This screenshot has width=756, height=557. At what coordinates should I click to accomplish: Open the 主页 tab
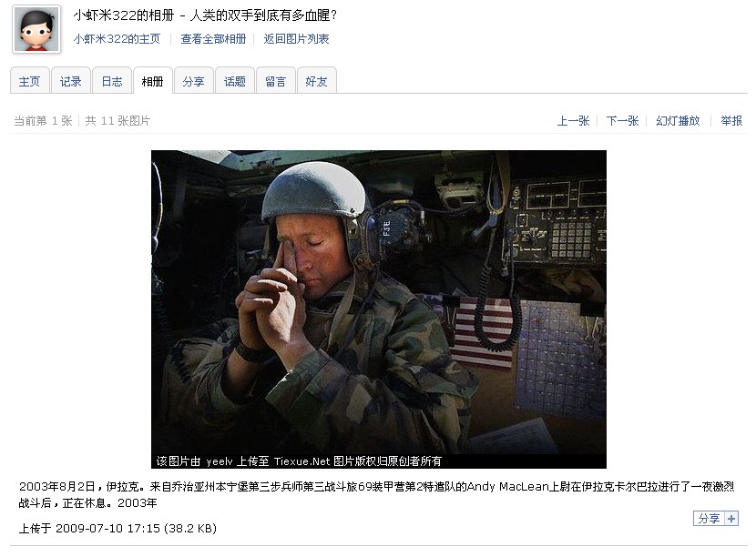tap(29, 81)
